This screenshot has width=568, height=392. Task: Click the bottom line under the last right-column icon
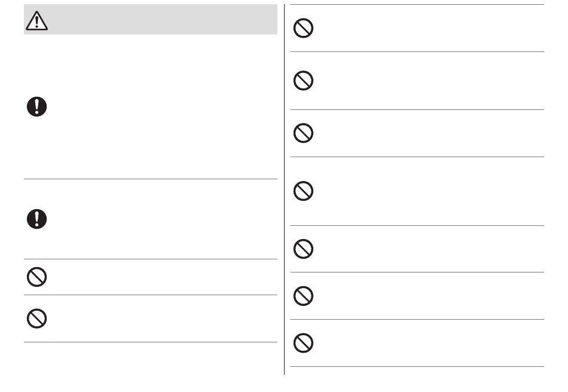[417, 367]
